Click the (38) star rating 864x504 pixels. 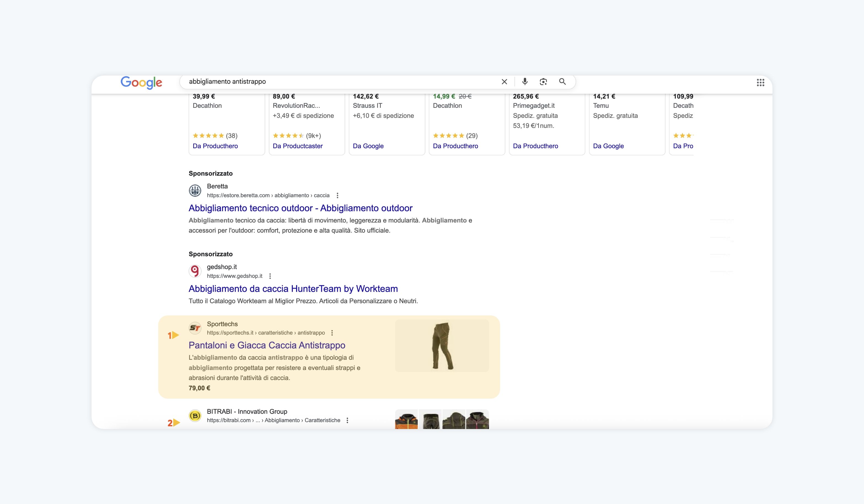click(x=215, y=136)
